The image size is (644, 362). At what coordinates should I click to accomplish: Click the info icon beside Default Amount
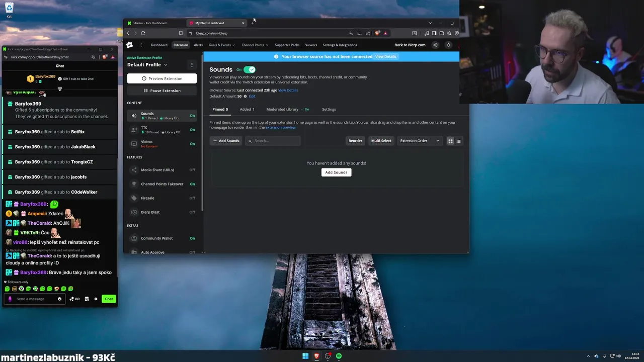(x=246, y=96)
